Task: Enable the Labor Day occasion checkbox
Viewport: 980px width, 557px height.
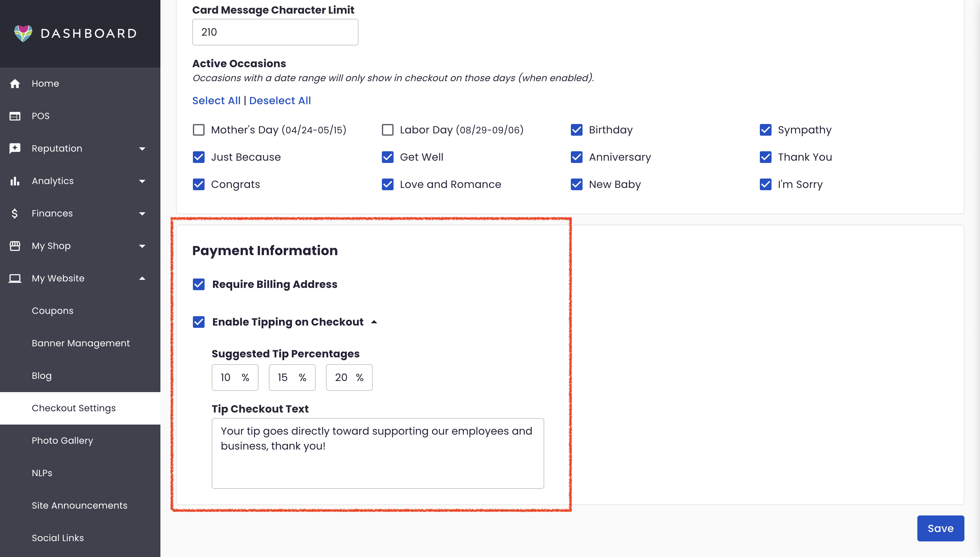Action: [x=387, y=130]
